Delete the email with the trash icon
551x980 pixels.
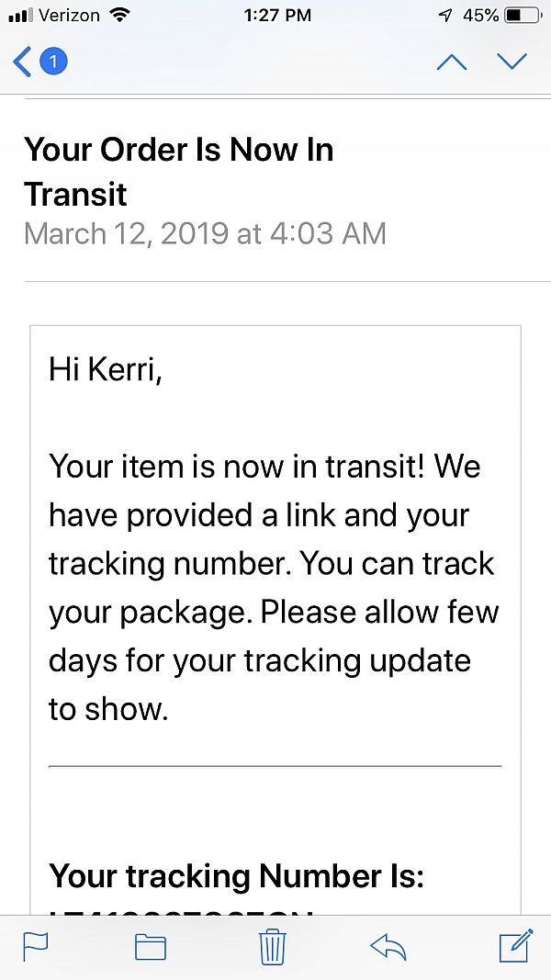click(x=273, y=946)
